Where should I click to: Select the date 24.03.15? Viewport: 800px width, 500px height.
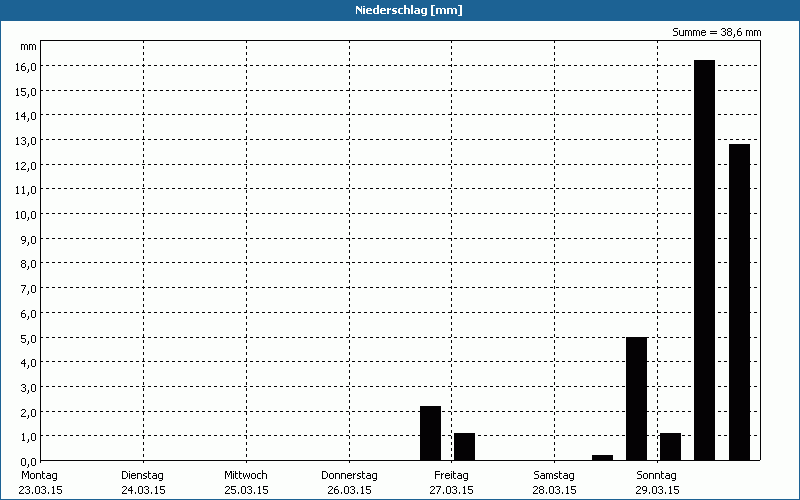click(x=143, y=490)
